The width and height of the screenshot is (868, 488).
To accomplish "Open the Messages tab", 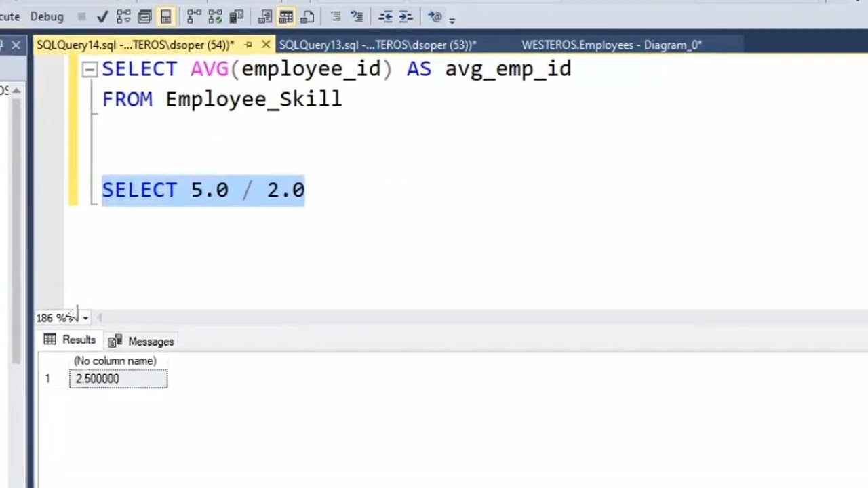I will point(142,341).
